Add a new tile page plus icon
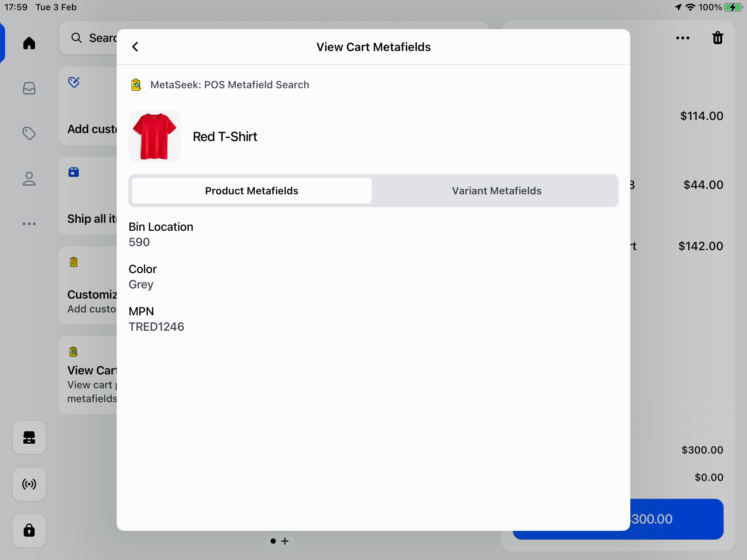747x560 pixels. 285,541
